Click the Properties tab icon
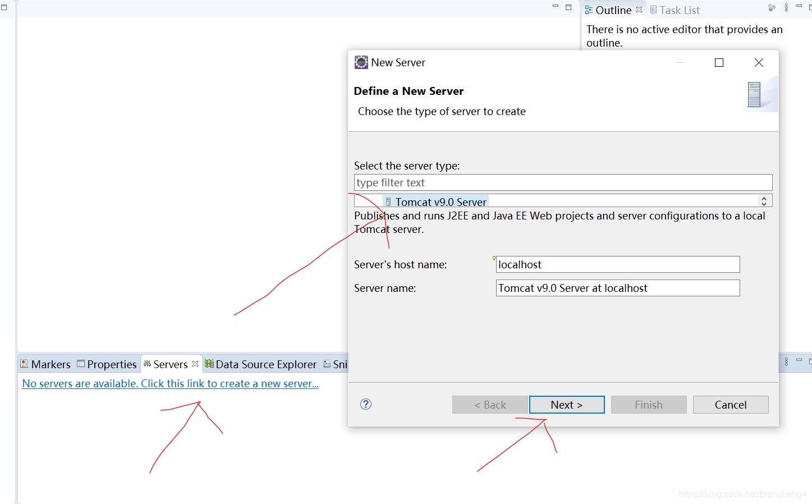Viewport: 812px width, 504px height. (x=81, y=363)
